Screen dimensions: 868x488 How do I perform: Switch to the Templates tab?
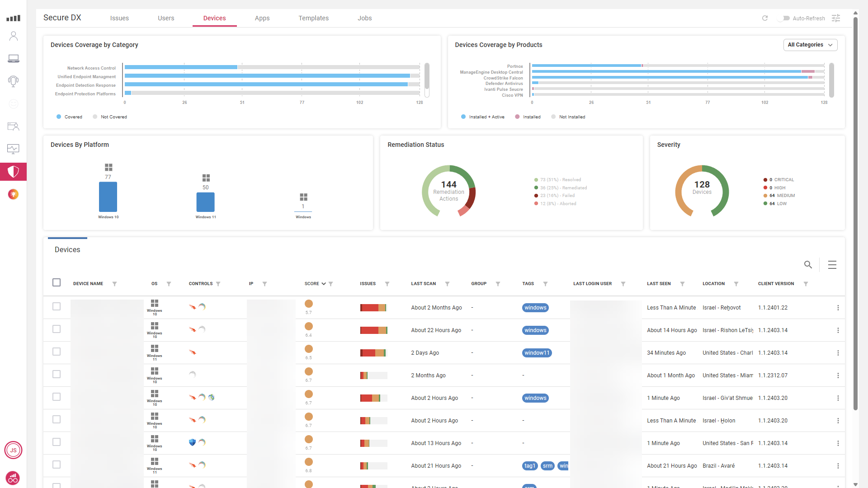point(314,18)
